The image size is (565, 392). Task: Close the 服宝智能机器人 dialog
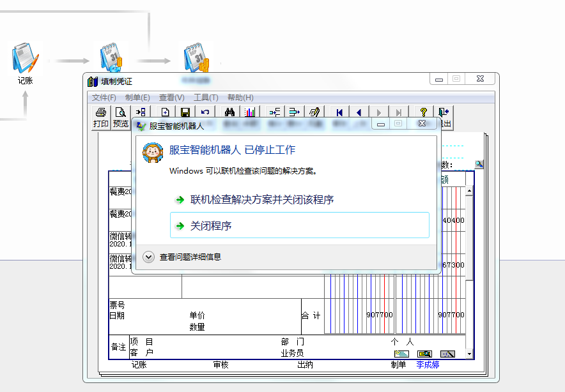(x=422, y=123)
